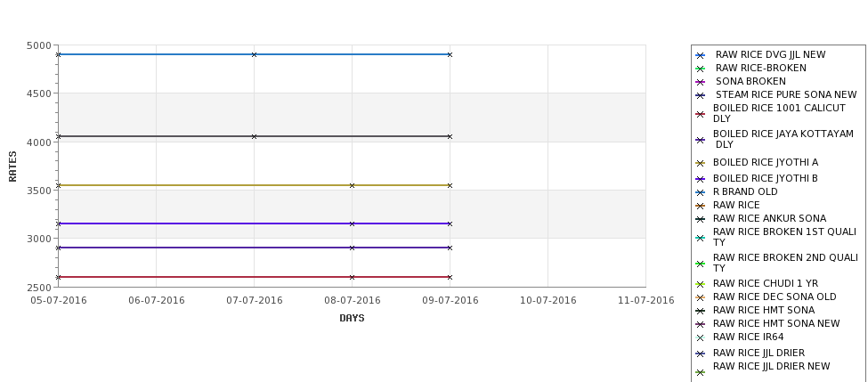Select the BOILED RICE JYOTHI A legend marker
The height and width of the screenshot is (382, 868).
click(701, 163)
